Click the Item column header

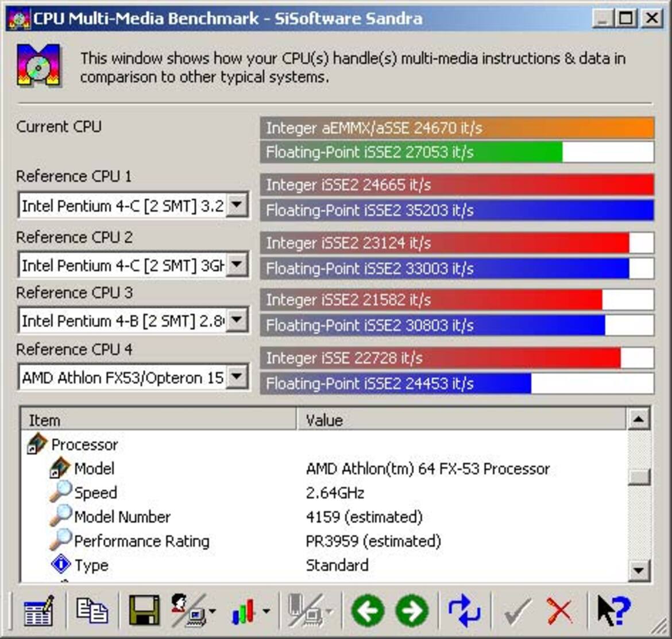click(159, 419)
